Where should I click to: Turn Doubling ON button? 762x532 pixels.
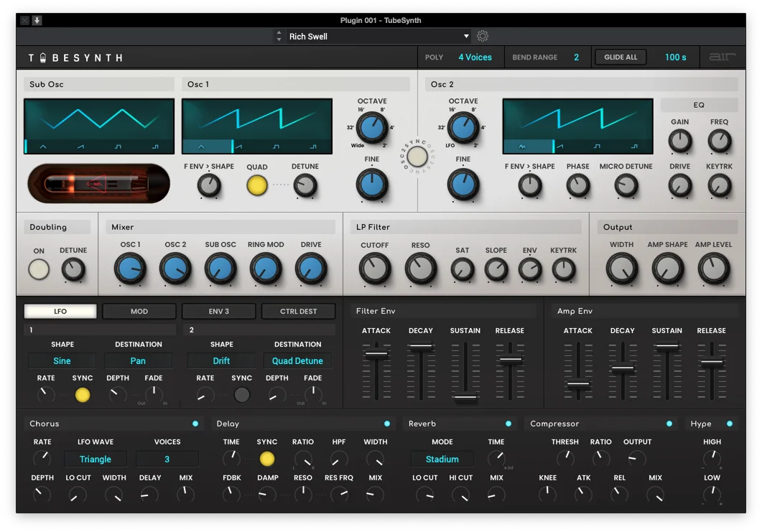pyautogui.click(x=39, y=269)
